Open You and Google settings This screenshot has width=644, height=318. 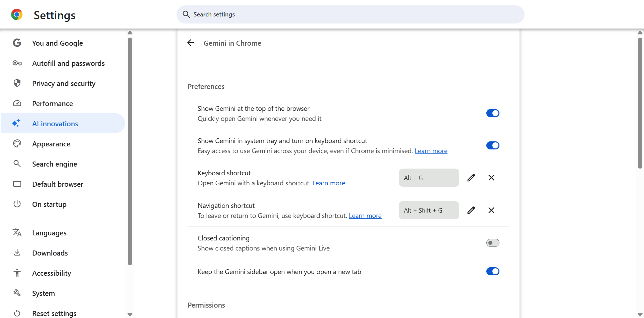click(63, 43)
